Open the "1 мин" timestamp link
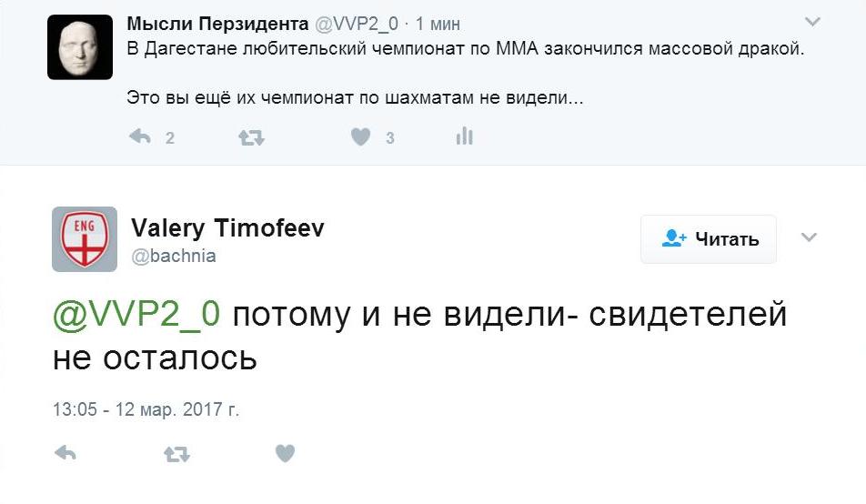 coord(438,25)
